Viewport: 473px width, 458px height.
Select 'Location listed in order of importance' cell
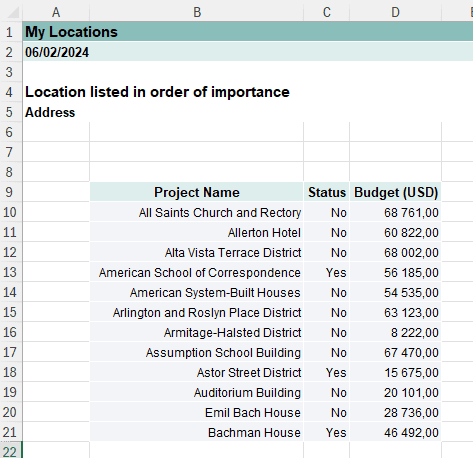[x=157, y=92]
